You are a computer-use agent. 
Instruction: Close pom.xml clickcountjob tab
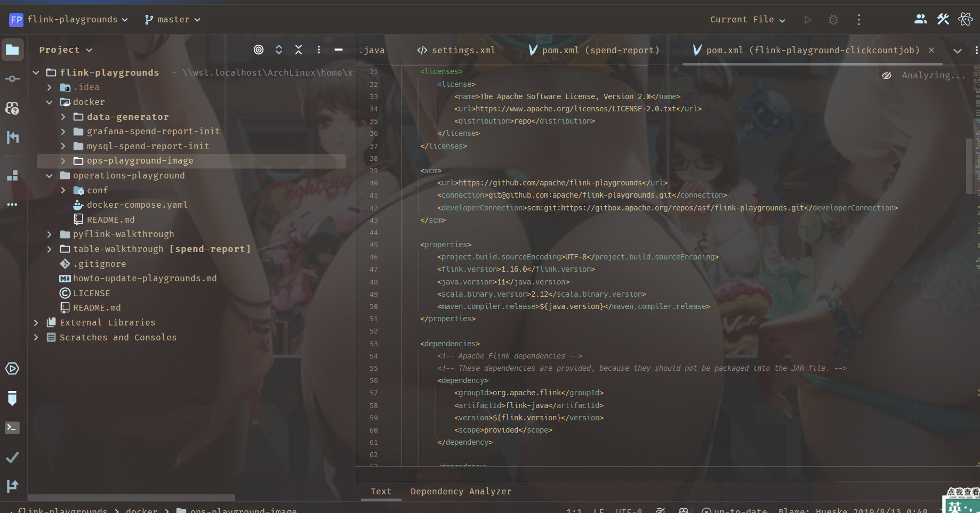coord(931,50)
